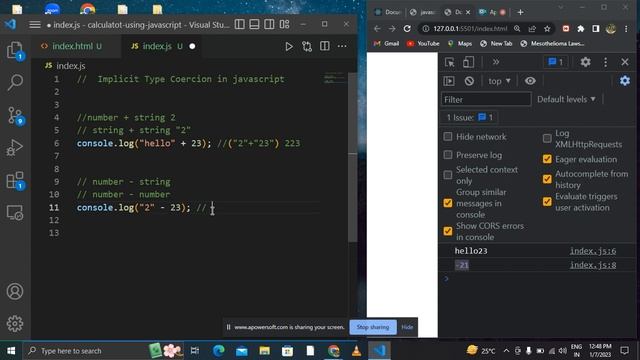Click the VS Code editor vertical scrollbar

(x=353, y=157)
